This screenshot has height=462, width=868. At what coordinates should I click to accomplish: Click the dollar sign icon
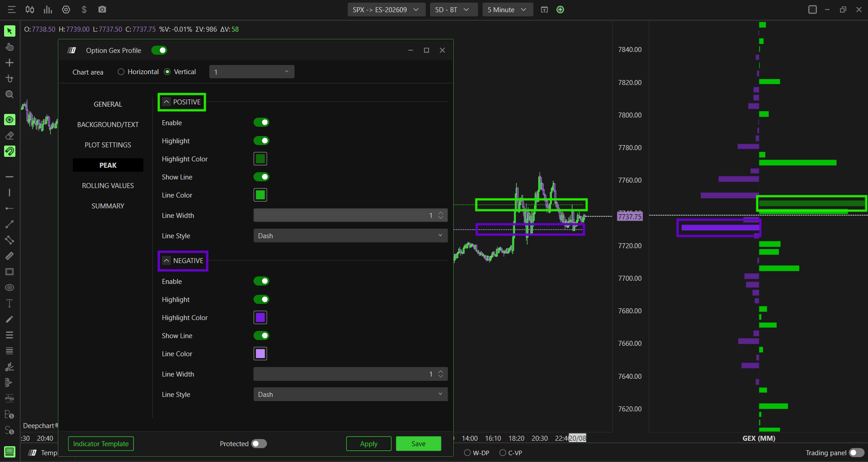[x=84, y=9]
